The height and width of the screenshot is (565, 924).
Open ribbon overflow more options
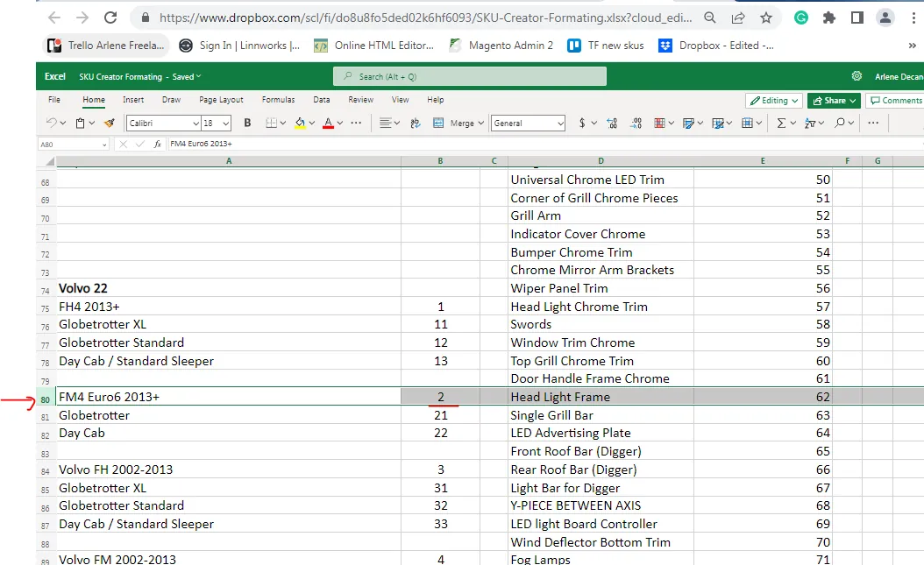point(873,123)
